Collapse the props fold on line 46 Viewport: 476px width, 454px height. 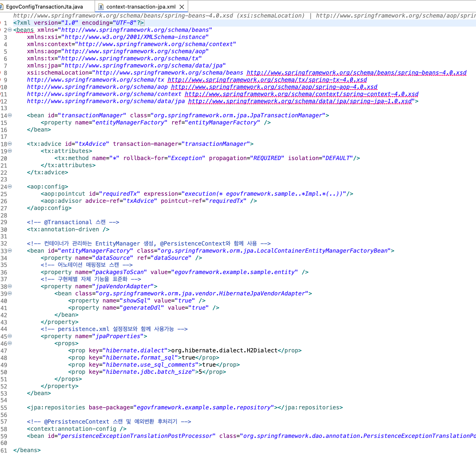(x=9, y=343)
